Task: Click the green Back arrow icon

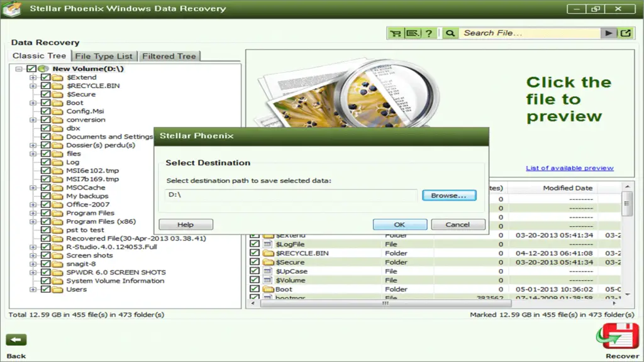Action: 16,339
